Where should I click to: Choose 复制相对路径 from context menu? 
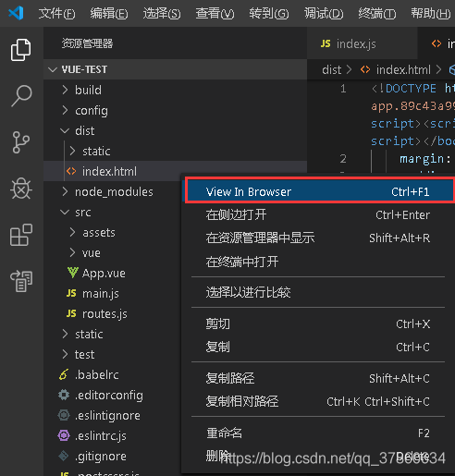(318, 401)
